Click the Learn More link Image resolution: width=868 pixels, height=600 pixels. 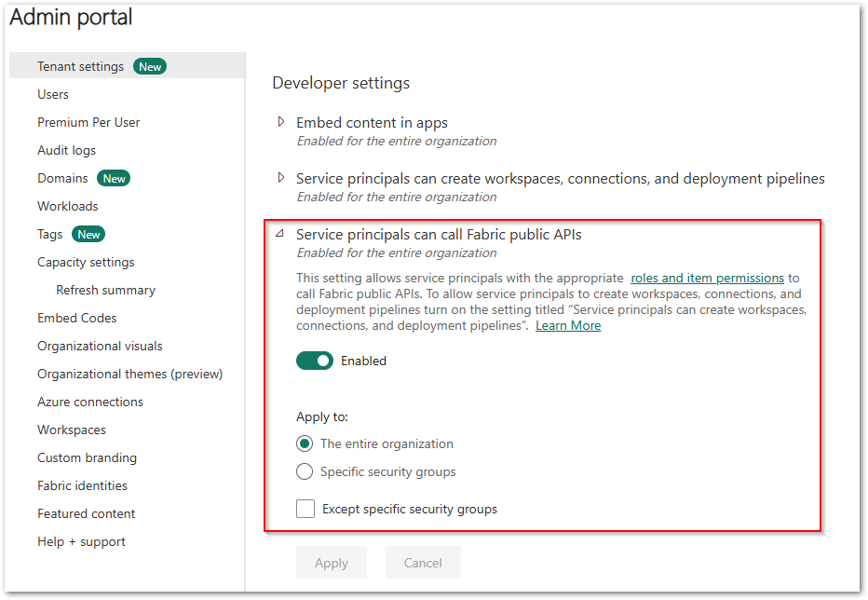[x=567, y=325]
